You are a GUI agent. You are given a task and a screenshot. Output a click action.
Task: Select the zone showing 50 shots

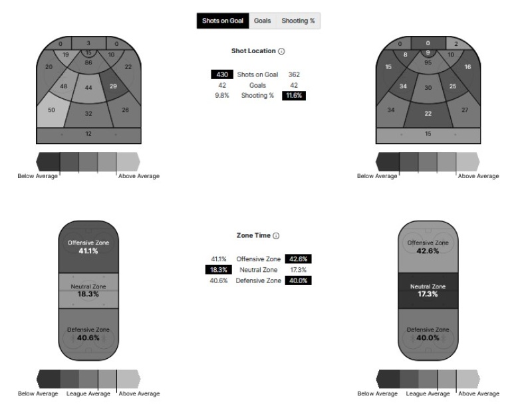pyautogui.click(x=53, y=111)
